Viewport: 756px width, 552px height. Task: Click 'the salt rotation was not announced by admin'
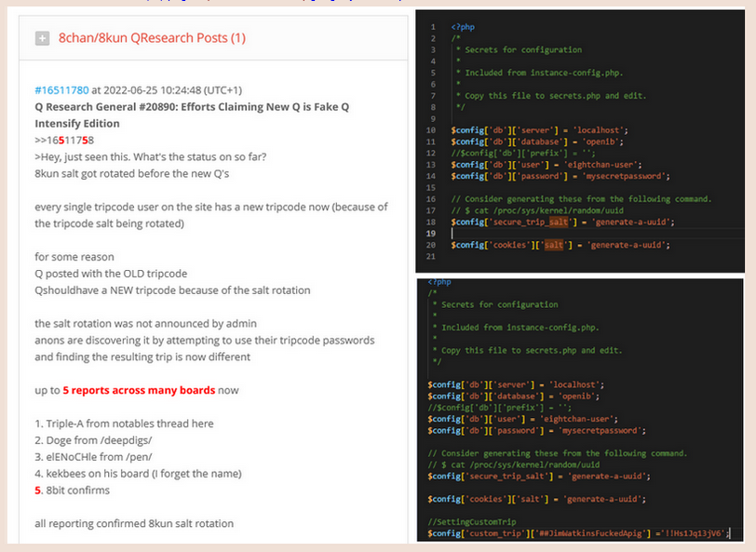(x=145, y=324)
